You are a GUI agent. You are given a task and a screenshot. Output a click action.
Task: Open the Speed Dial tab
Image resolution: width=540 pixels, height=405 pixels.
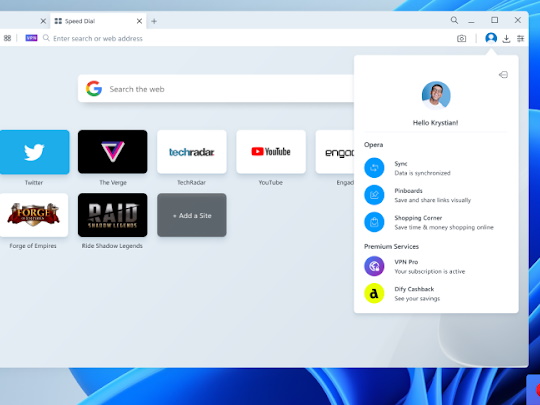pyautogui.click(x=98, y=21)
